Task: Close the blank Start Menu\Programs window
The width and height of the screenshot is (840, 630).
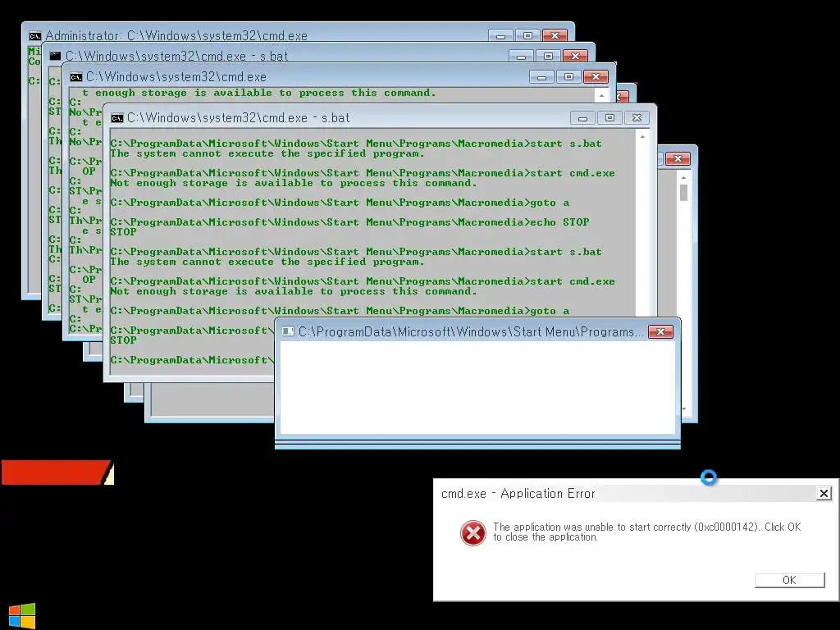Action: click(x=660, y=332)
